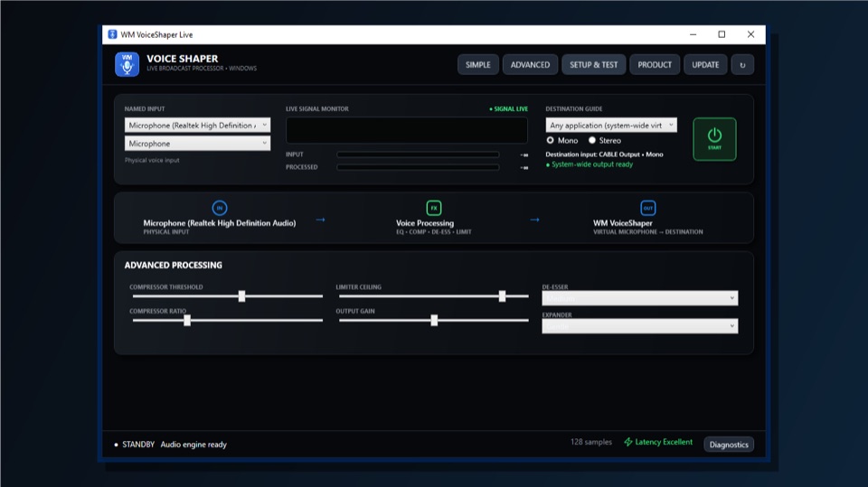Click the 'System-wide output ready' status text

[x=591, y=164]
